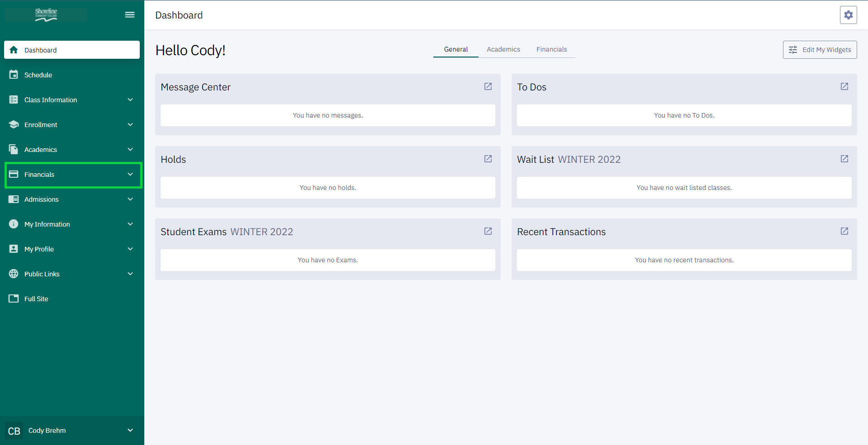Open Message Center in expanded view

tap(488, 86)
